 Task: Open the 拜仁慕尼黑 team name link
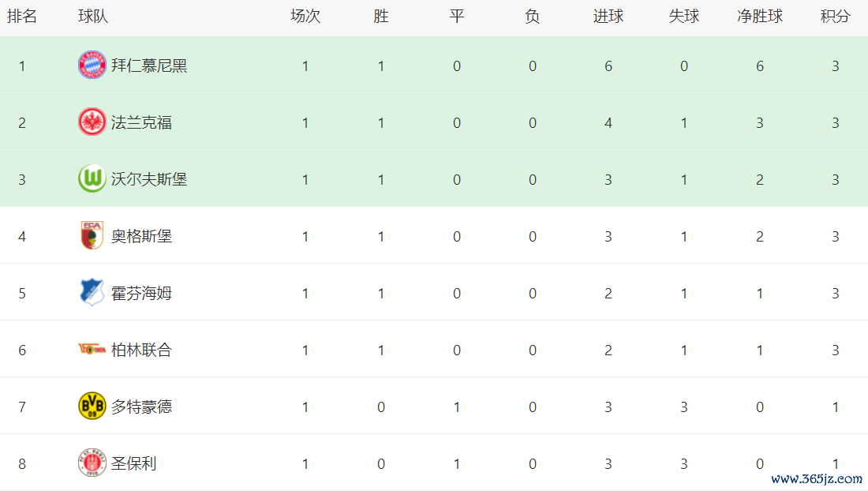coord(149,66)
